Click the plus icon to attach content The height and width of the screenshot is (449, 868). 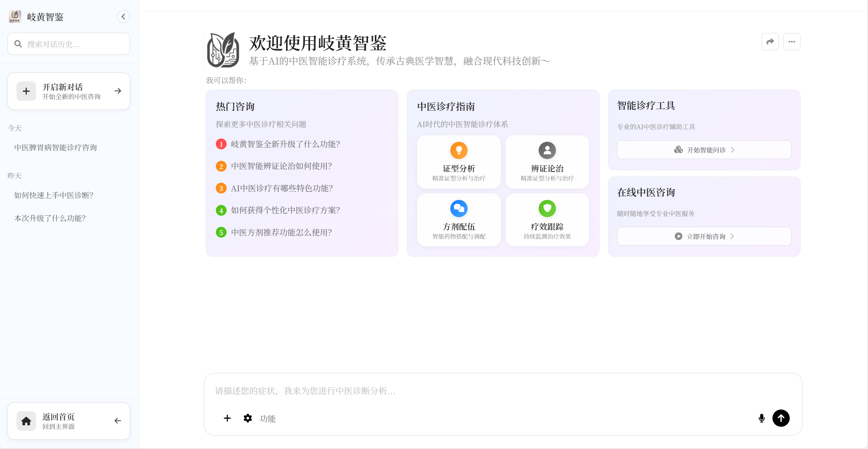click(x=227, y=418)
